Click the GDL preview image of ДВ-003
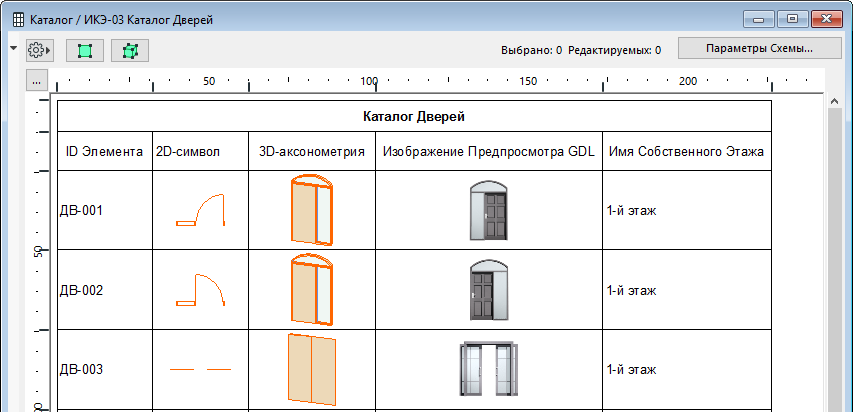This screenshot has height=412, width=853. point(489,369)
